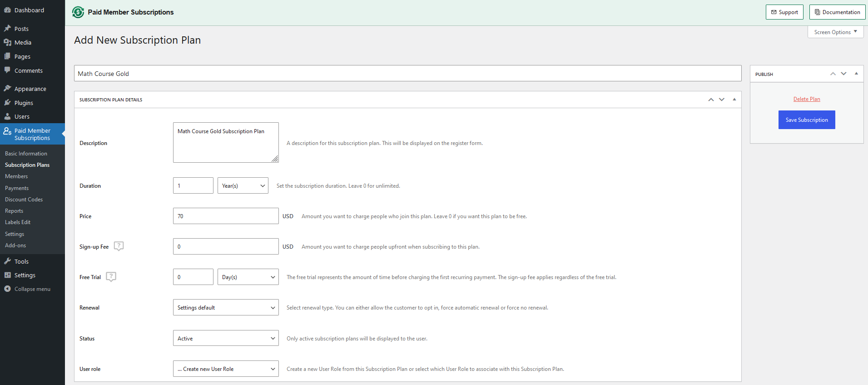
Task: Click the Plugins plug icon
Action: 7,103
